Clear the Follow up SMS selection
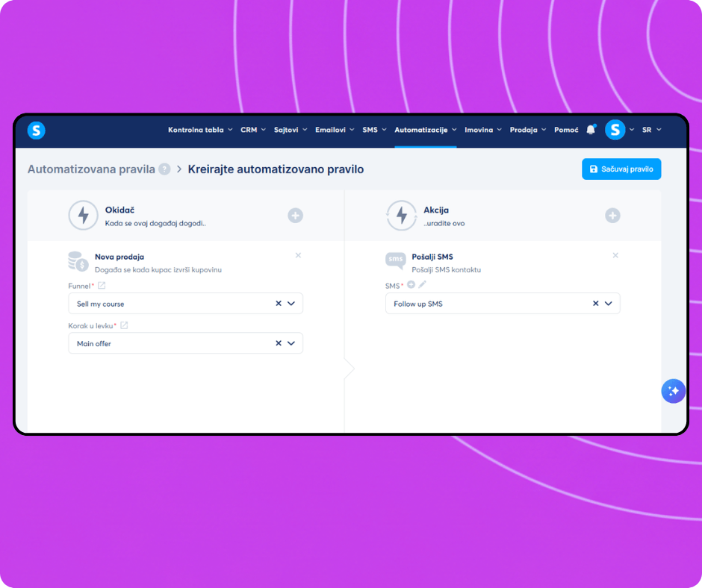Screen dimensions: 702x588 pyautogui.click(x=596, y=304)
